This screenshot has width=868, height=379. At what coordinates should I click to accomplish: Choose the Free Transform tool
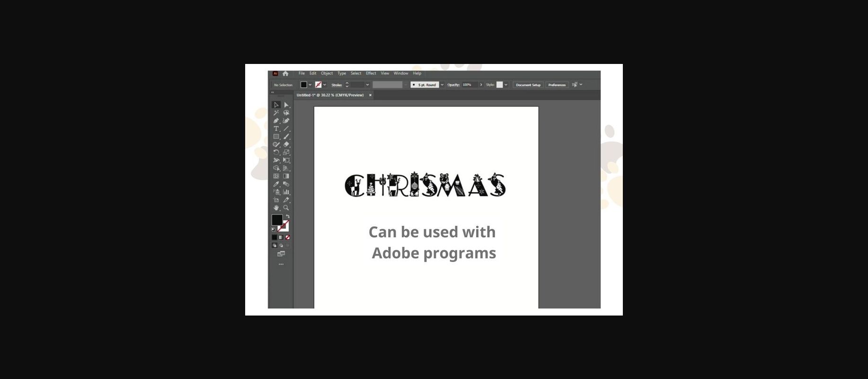click(x=286, y=160)
